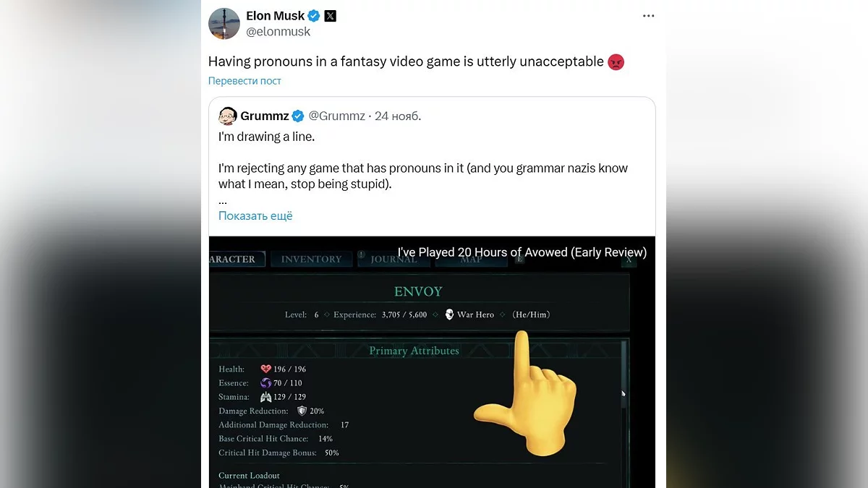
Task: Click the Grummz profile avatar
Action: pos(228,116)
